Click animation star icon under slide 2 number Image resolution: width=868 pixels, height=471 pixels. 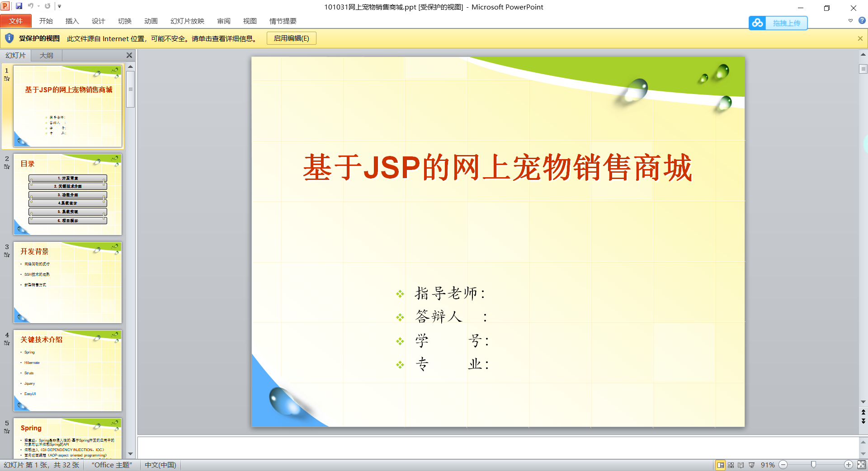pos(7,167)
